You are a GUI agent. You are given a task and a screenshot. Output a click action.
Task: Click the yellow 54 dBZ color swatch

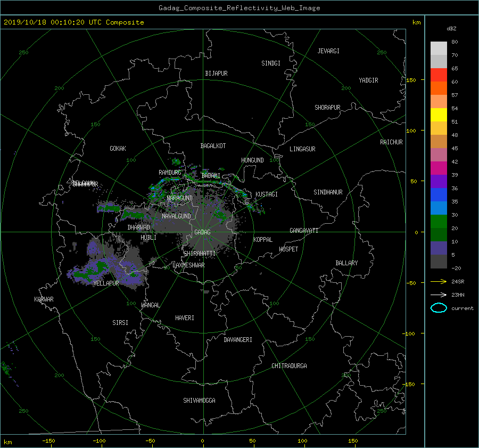point(439,115)
